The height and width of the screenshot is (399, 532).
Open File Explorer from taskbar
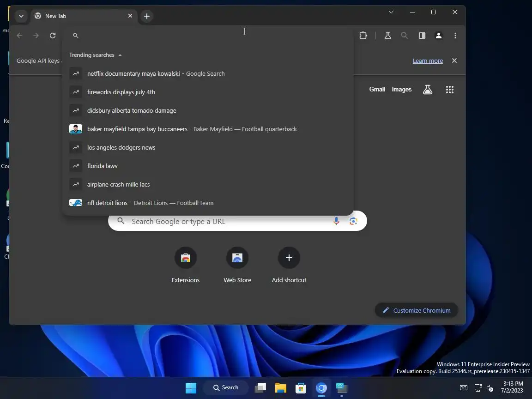281,388
